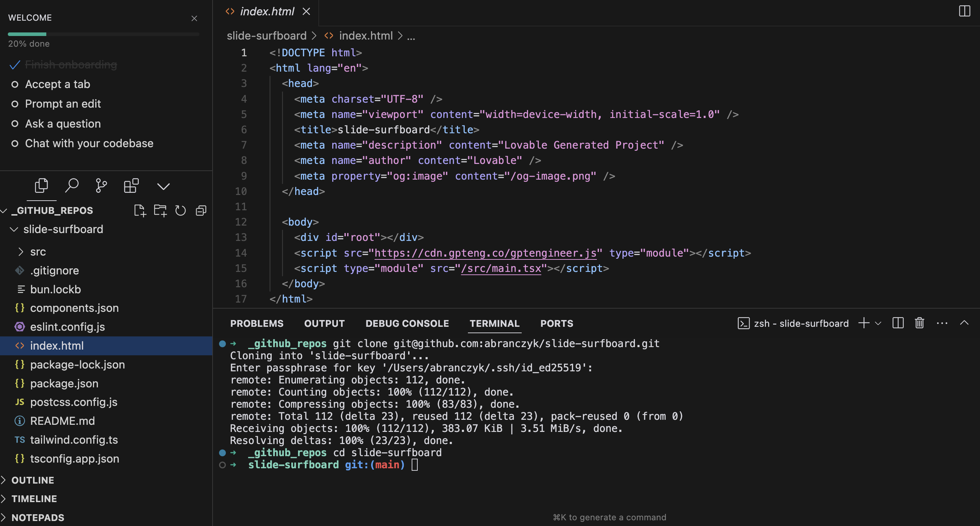Viewport: 980px width, 526px height.
Task: Split the terminal pane
Action: point(898,323)
